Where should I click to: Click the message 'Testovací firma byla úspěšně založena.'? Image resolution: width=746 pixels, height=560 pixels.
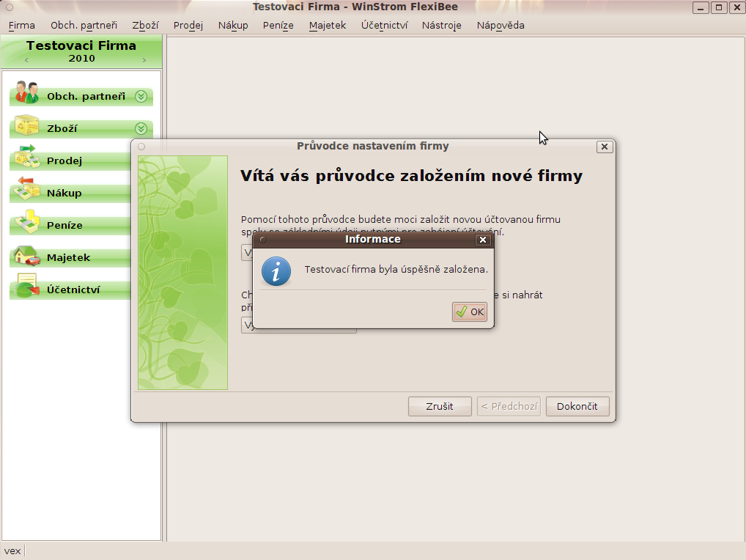(x=396, y=269)
